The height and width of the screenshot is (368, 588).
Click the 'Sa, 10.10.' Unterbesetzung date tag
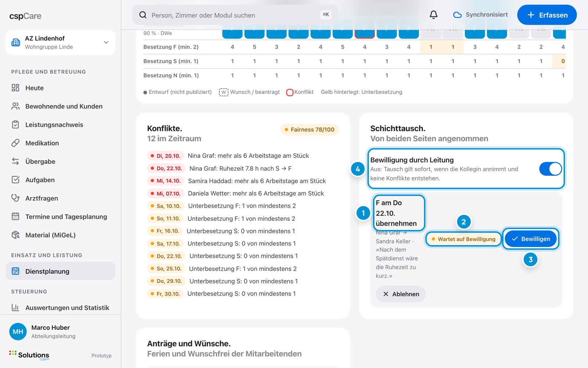[165, 206]
